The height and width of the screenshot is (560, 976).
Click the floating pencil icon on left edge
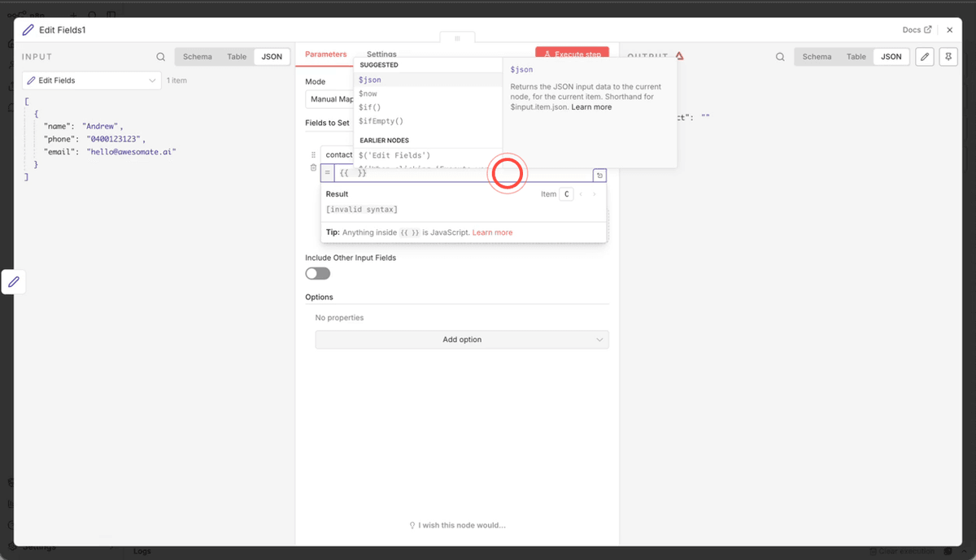tap(14, 282)
